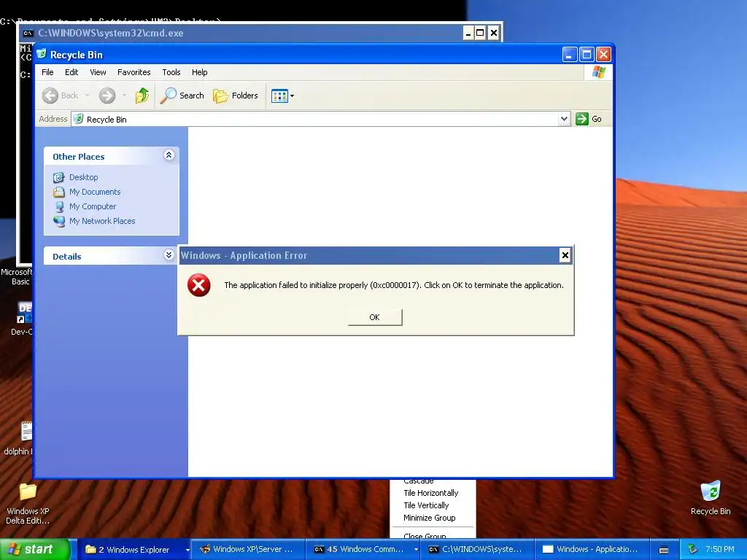Open the Forward history dropdown arrow
This screenshot has width=747, height=560.
(124, 96)
